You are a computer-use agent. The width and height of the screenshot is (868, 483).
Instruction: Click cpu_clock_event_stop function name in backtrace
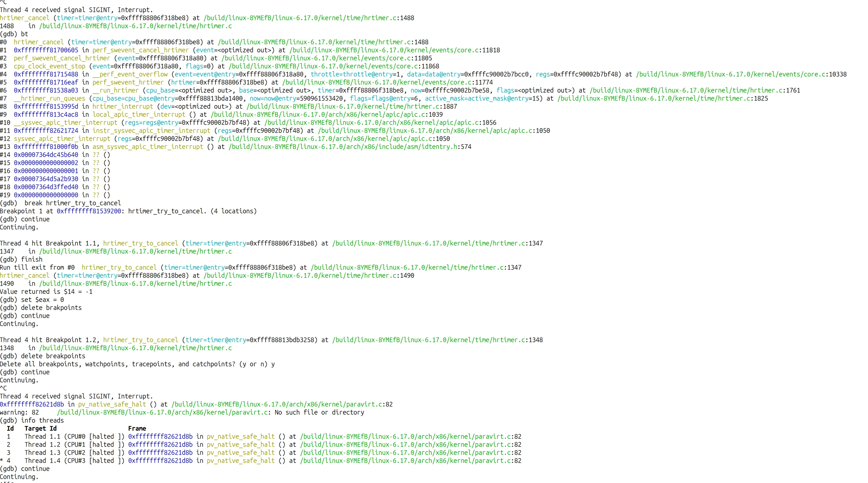49,66
